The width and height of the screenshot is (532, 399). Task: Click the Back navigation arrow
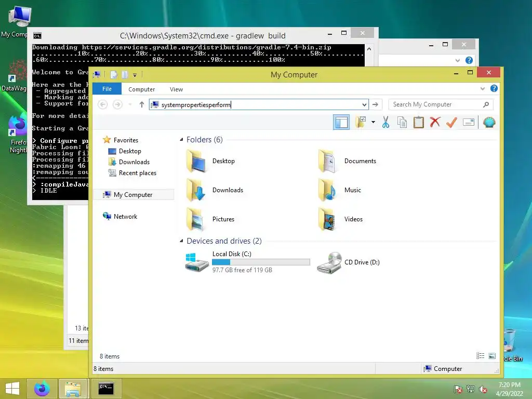103,104
